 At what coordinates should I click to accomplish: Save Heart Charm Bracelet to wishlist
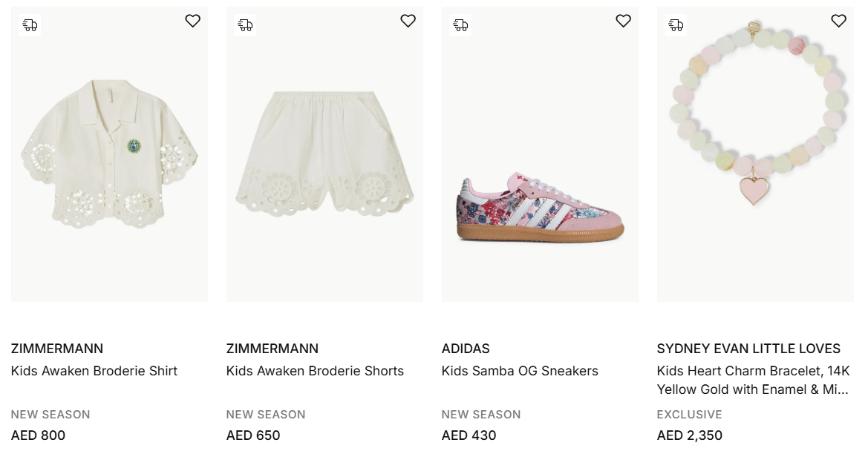(838, 22)
